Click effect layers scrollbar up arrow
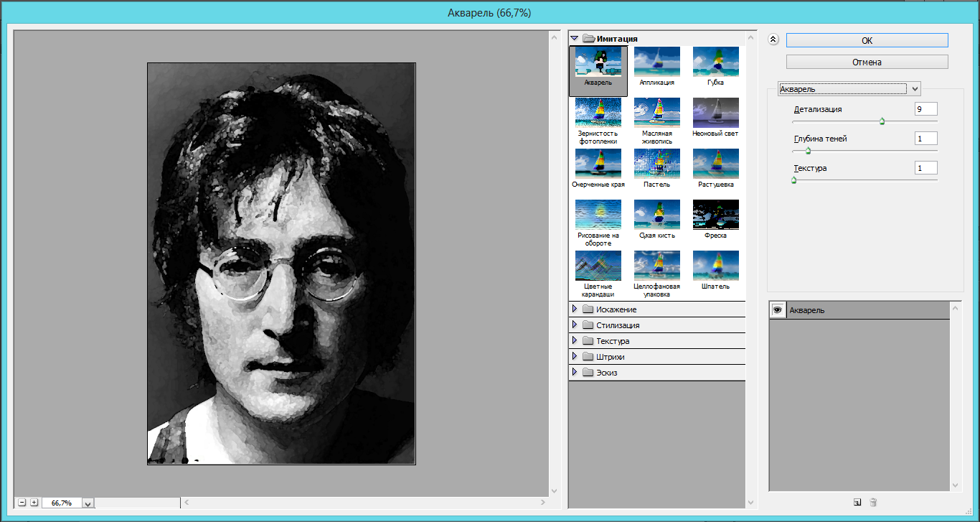The height and width of the screenshot is (522, 980). (955, 307)
